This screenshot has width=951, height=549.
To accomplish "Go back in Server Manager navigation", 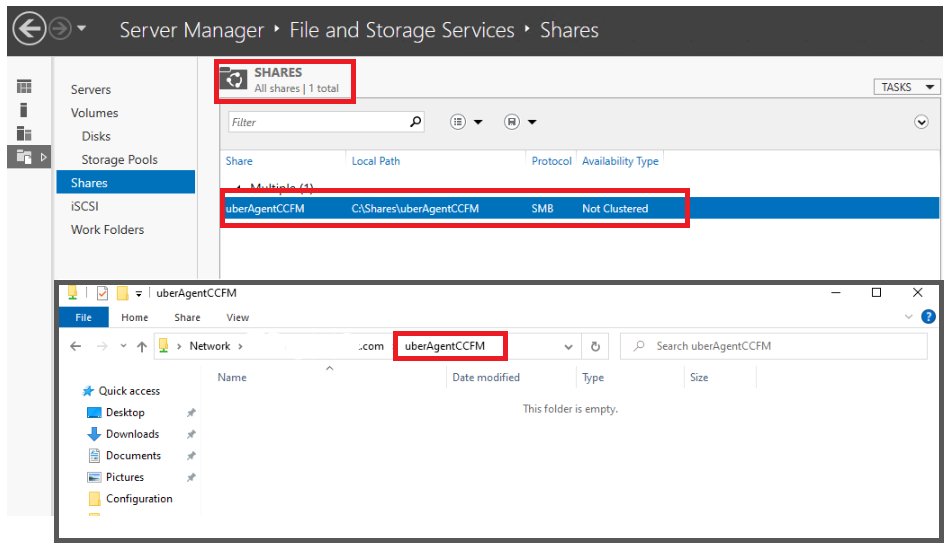I will (x=29, y=29).
